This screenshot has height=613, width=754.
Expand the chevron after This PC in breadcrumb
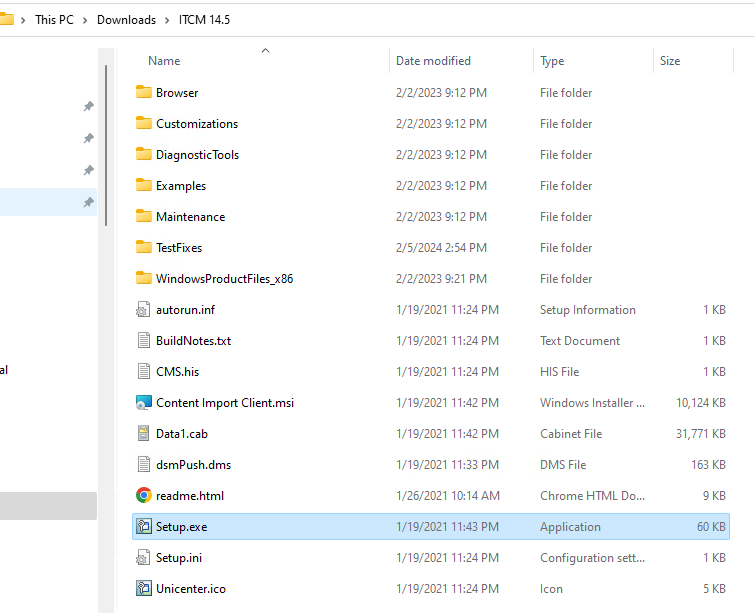click(x=87, y=20)
